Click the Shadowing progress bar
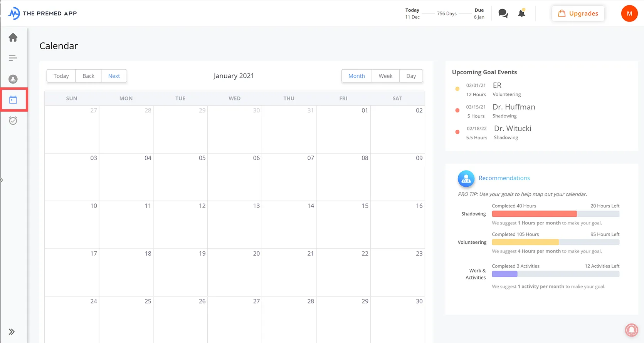Image resolution: width=644 pixels, height=343 pixels. pos(555,214)
